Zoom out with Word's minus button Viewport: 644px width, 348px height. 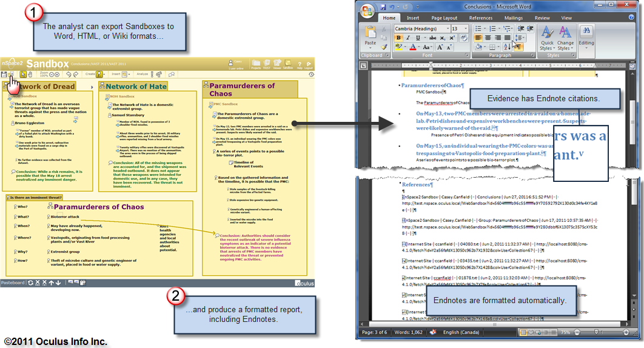tap(577, 332)
